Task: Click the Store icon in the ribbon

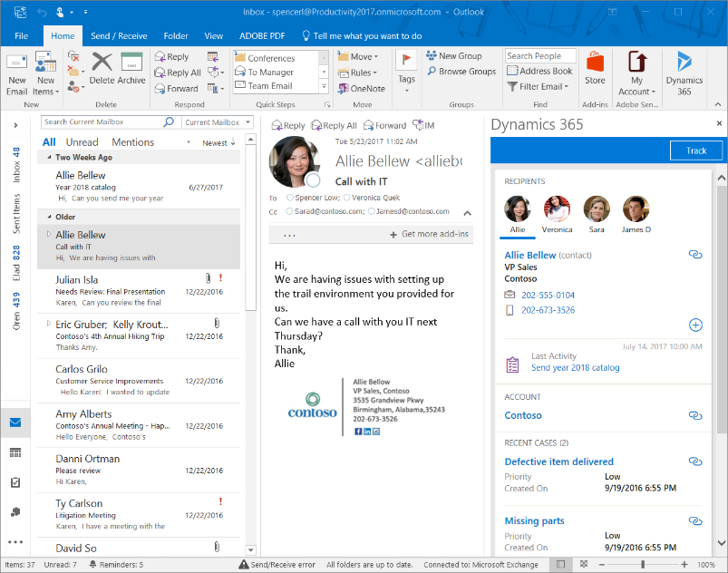Action: [x=595, y=73]
